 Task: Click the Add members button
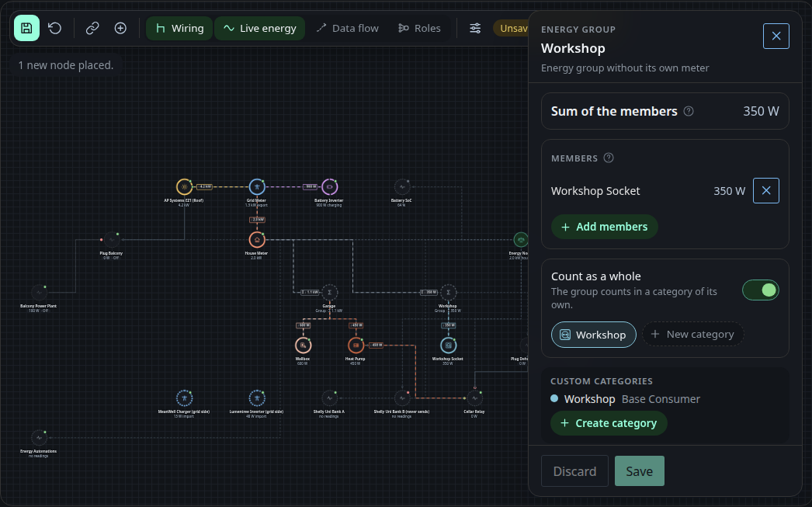[x=604, y=227]
